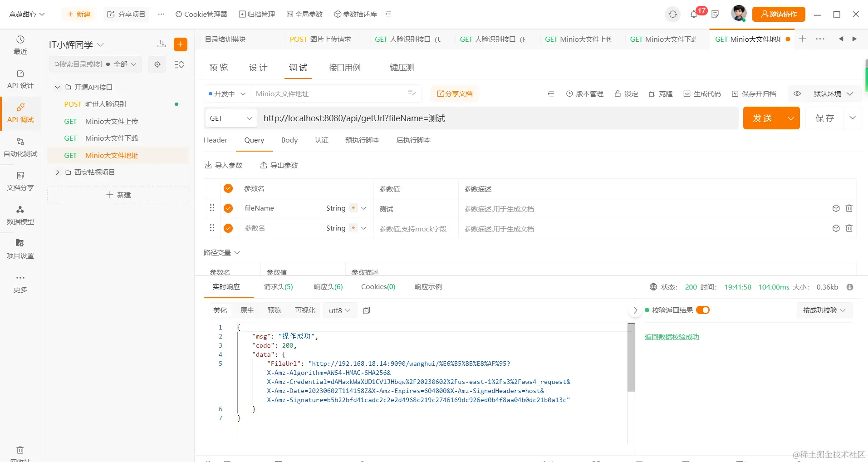This screenshot has height=462, width=868.
Task: Click the 生成代码 button
Action: click(x=702, y=93)
